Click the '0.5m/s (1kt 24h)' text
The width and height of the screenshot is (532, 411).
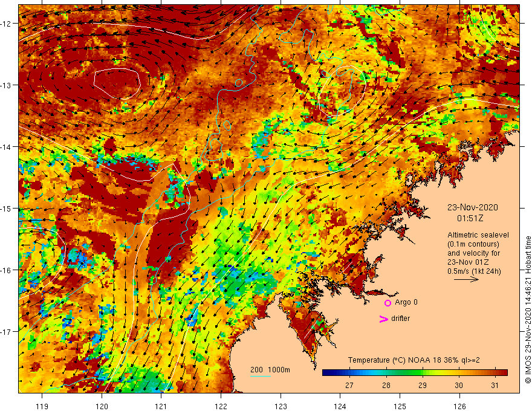(x=474, y=271)
